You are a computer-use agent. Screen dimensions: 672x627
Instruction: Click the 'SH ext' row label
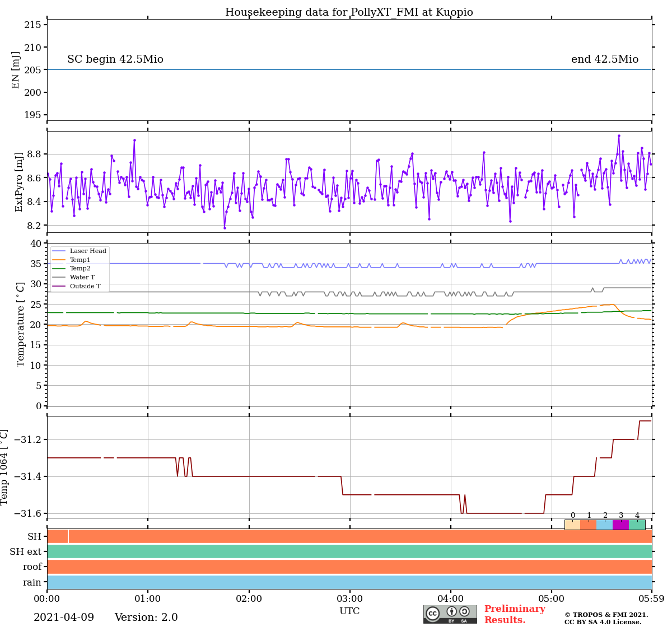click(x=26, y=552)
